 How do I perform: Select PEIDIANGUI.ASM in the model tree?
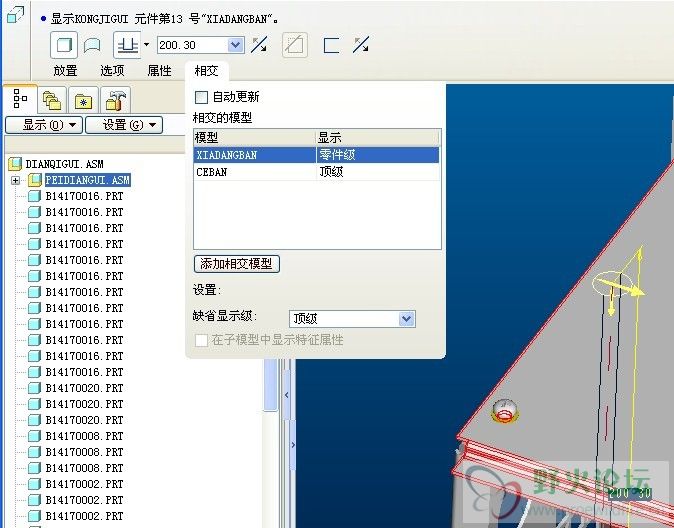click(x=87, y=180)
